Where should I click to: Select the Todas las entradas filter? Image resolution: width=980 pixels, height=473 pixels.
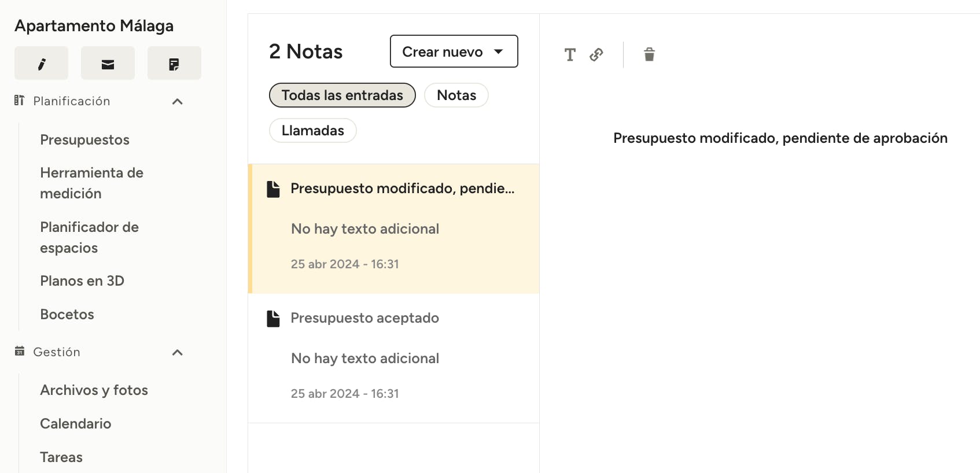[x=342, y=95]
